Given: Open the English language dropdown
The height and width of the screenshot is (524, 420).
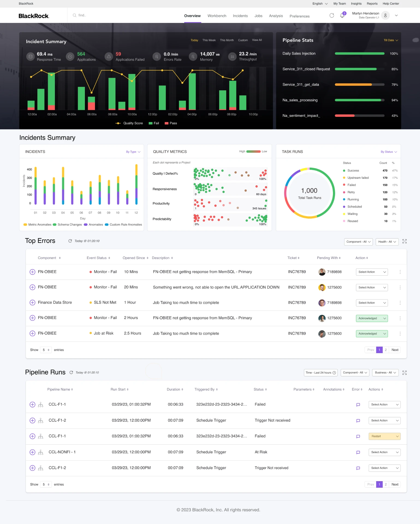Looking at the screenshot, I should click(320, 4).
